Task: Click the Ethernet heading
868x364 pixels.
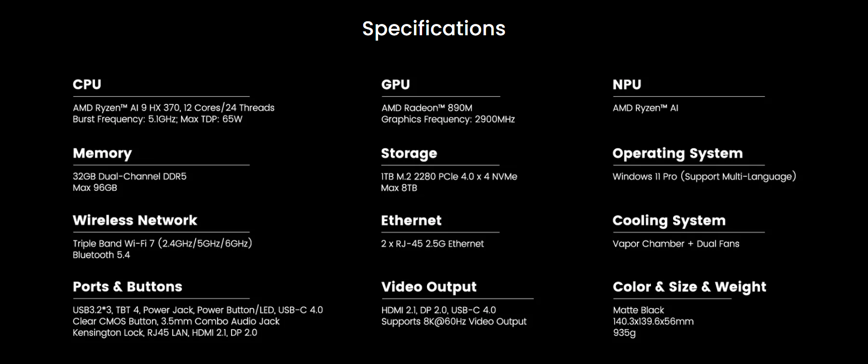Action: click(x=411, y=220)
